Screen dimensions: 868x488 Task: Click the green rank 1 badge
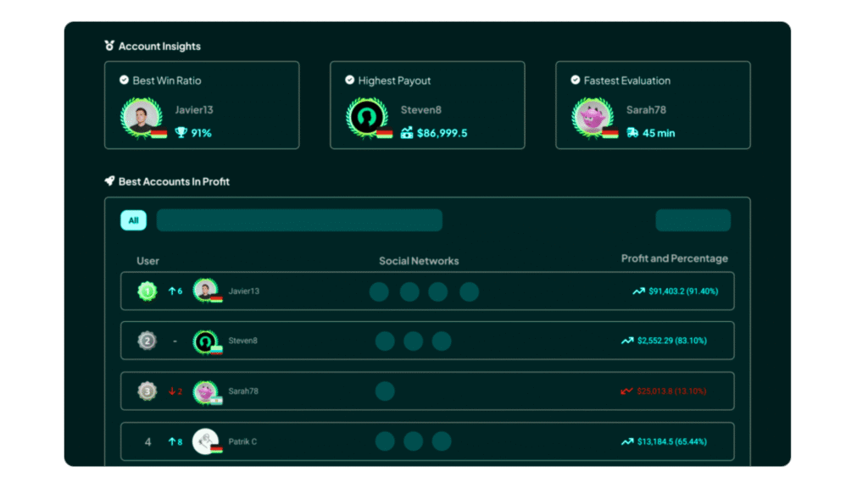[x=147, y=291]
